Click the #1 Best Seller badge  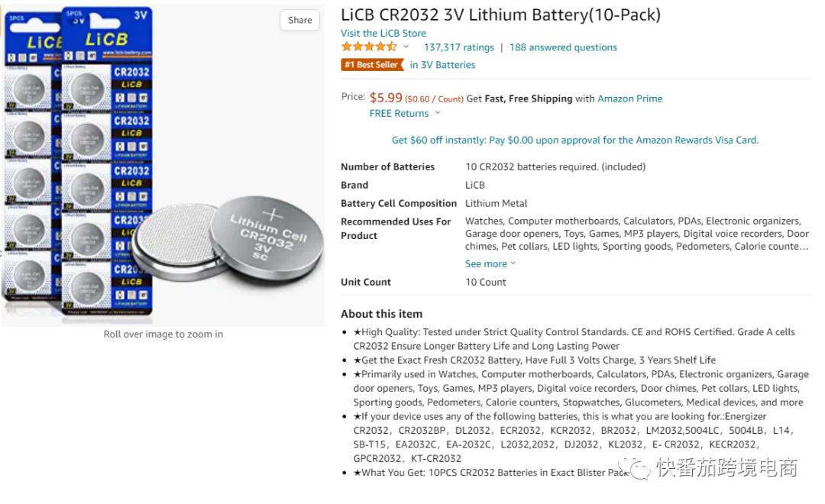[x=371, y=65]
